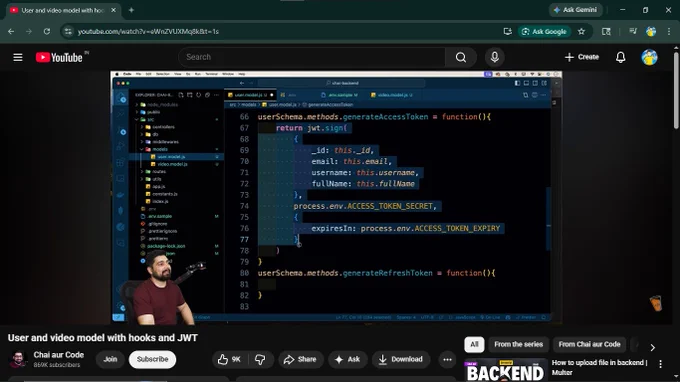
Task: Open more actions ellipsis under video
Action: coord(447,359)
